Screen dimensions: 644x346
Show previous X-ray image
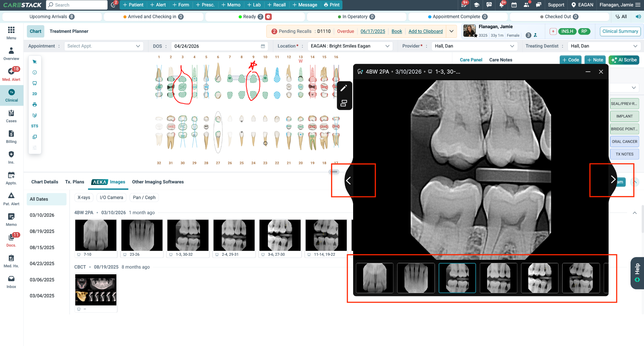click(348, 180)
